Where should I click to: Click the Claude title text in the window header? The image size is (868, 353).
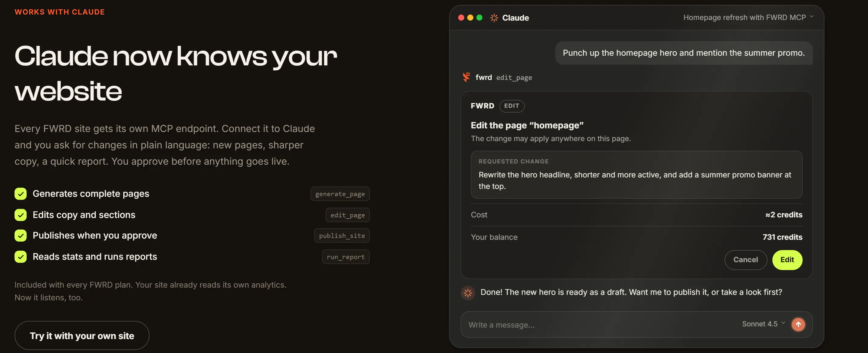[x=515, y=18]
